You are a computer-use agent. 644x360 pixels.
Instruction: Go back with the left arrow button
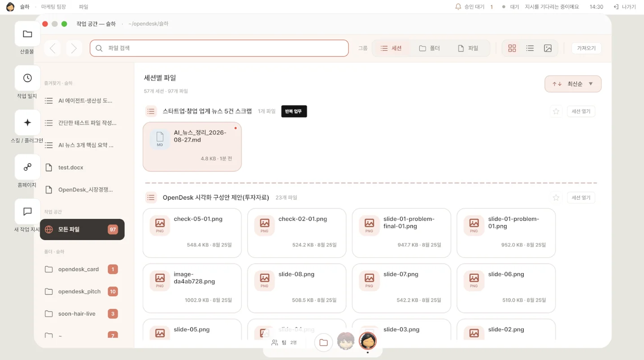[x=52, y=48]
